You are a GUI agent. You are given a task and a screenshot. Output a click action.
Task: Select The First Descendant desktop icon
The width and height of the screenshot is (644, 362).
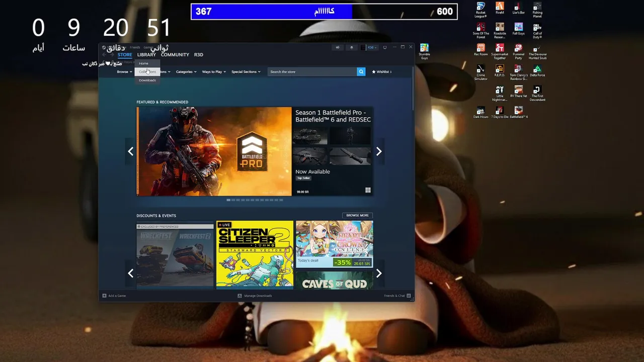click(537, 94)
